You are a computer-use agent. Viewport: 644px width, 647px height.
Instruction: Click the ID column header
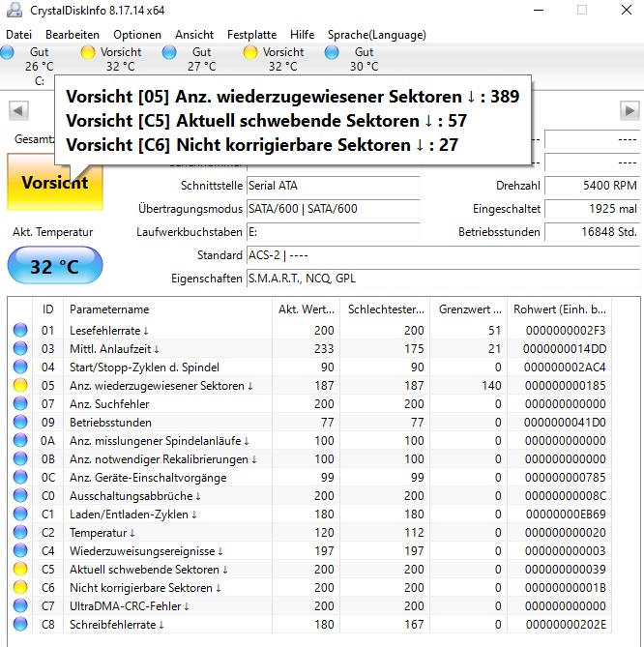coord(47,309)
